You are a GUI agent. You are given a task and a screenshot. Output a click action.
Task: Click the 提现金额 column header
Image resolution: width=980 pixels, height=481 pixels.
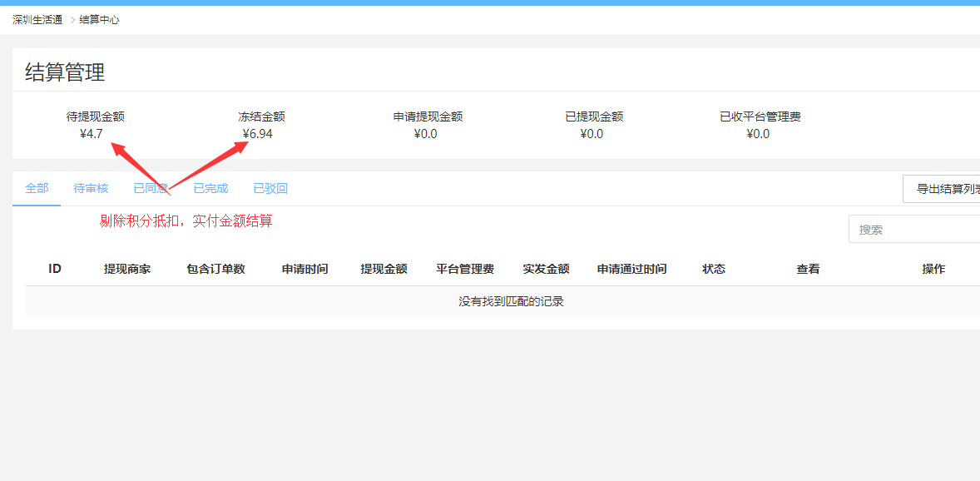384,268
